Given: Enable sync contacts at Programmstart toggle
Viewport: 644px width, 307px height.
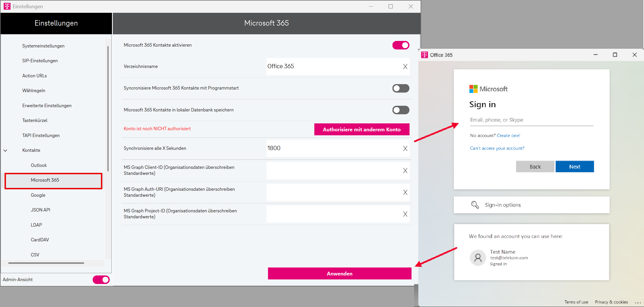Looking at the screenshot, I should coord(401,88).
